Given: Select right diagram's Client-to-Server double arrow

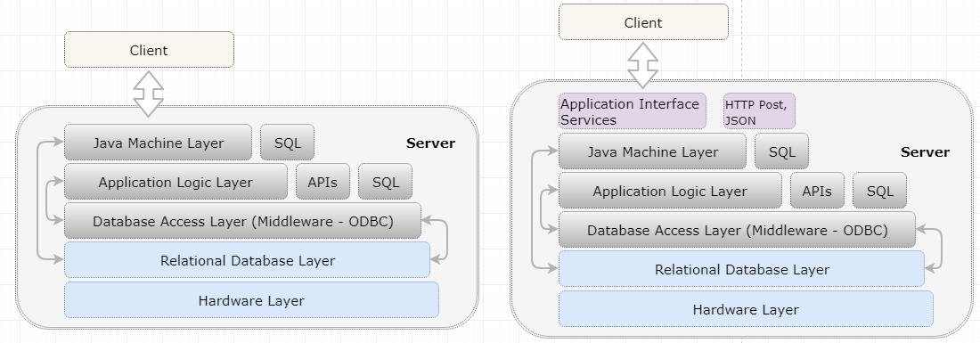Looking at the screenshot, I should tap(642, 65).
